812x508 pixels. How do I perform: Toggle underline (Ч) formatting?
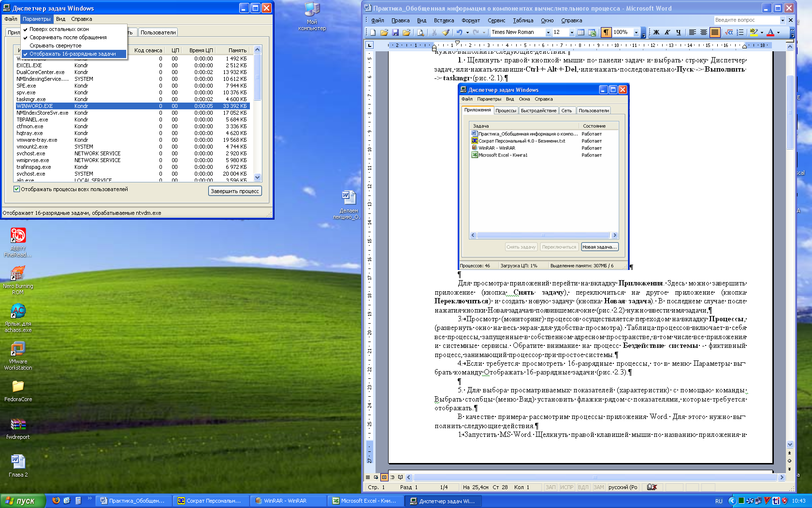pos(679,32)
